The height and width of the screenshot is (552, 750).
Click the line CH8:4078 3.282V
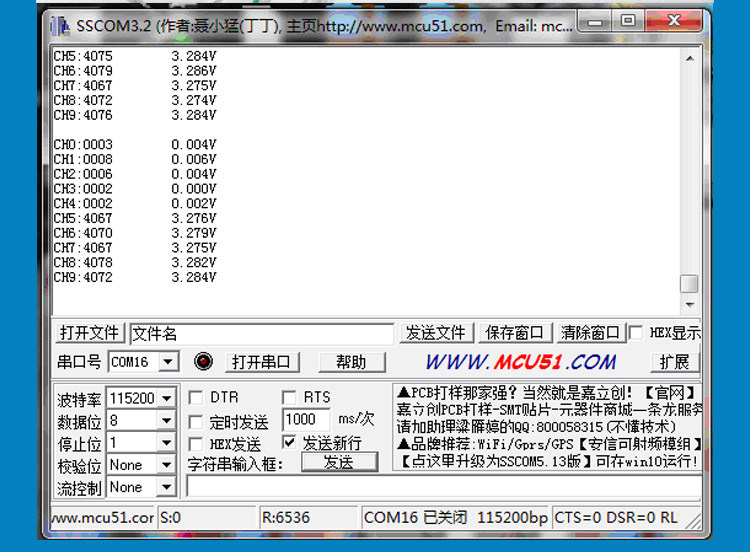coord(135,262)
